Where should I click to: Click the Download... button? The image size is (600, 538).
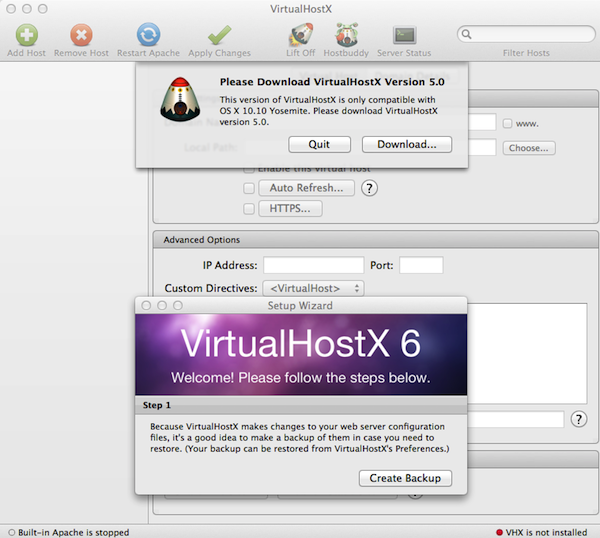tap(407, 144)
